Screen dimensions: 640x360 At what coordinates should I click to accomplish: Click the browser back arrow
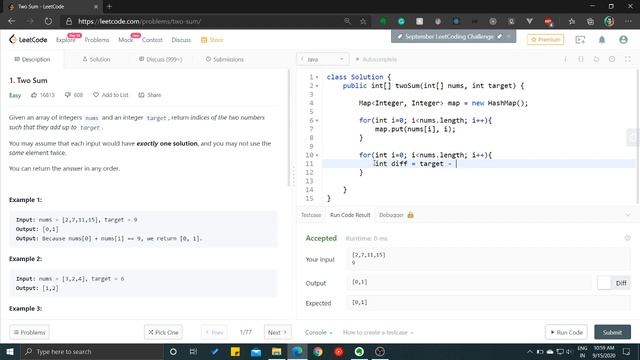(11, 21)
